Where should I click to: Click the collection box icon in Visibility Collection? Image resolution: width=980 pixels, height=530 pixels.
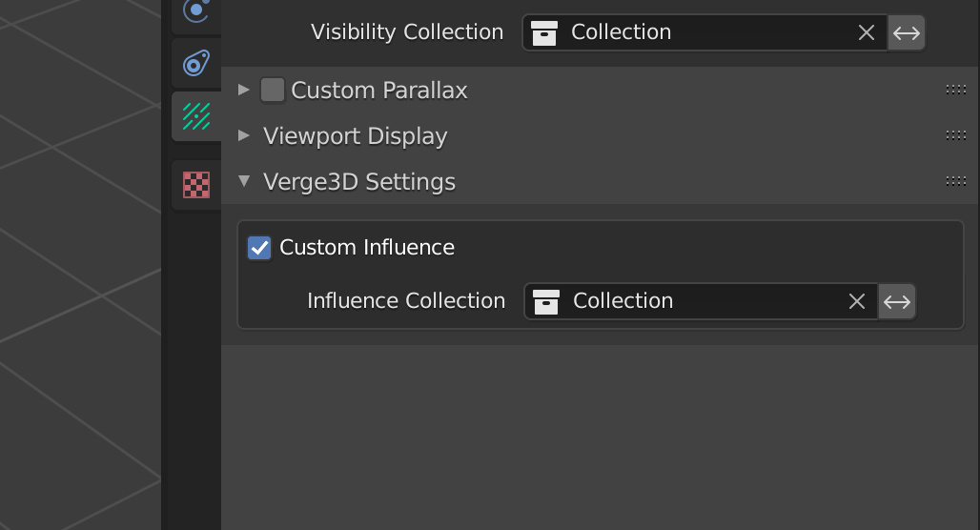(544, 33)
